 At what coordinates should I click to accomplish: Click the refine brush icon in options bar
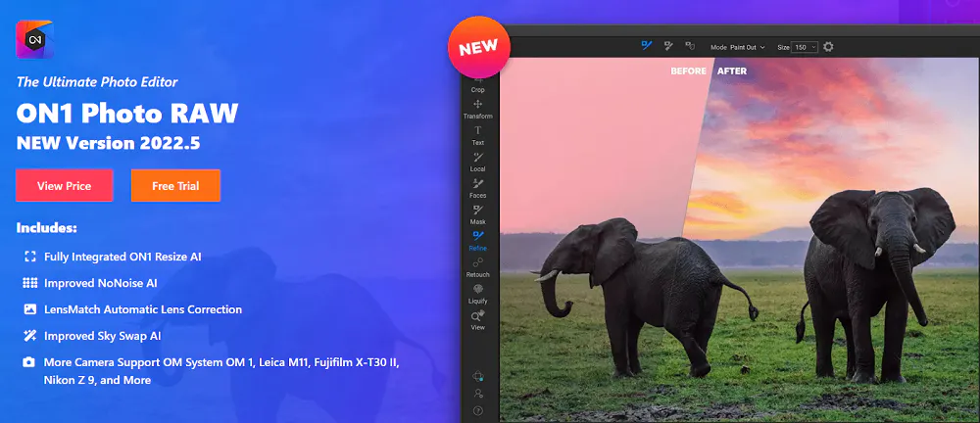click(646, 46)
